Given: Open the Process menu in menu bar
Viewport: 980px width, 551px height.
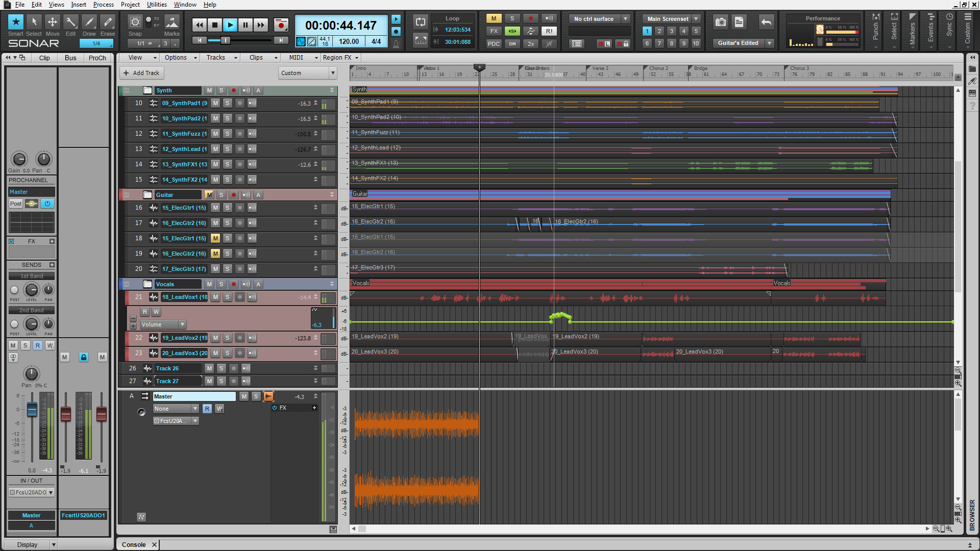Looking at the screenshot, I should point(104,5).
